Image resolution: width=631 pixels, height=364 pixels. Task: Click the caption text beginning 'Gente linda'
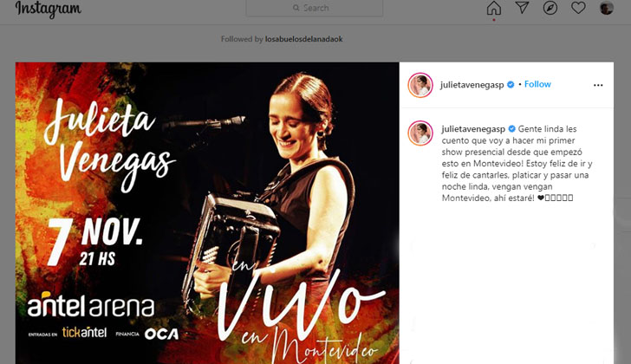(x=517, y=163)
